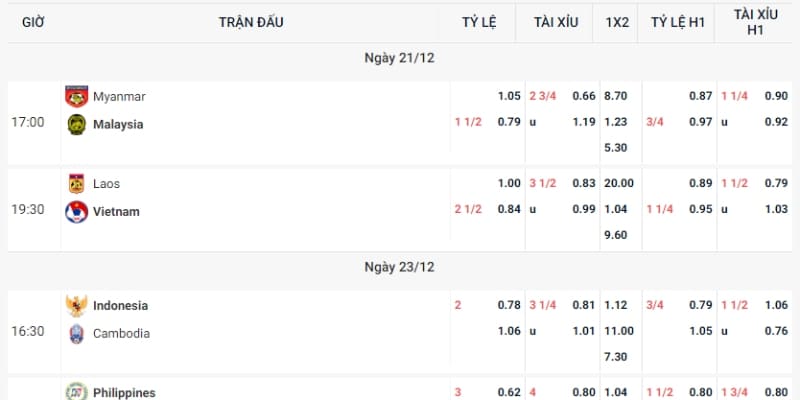
Task: Click the Cambodia team crest icon
Action: point(77,334)
